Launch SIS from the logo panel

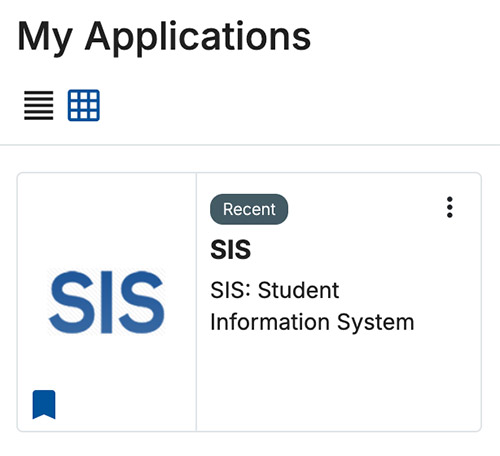coord(107,302)
